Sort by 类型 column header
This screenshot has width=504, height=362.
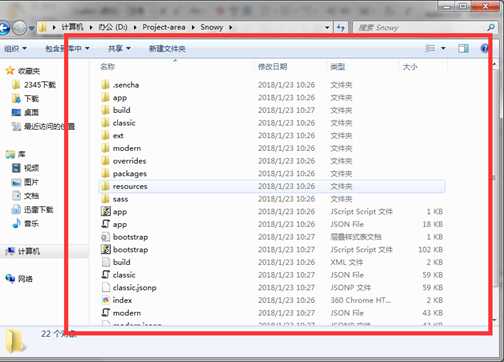pos(337,67)
